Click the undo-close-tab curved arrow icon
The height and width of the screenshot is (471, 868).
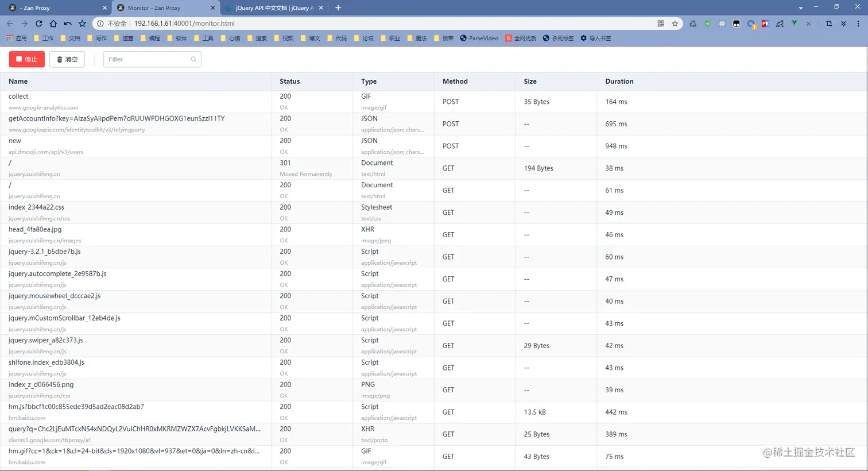click(x=68, y=24)
